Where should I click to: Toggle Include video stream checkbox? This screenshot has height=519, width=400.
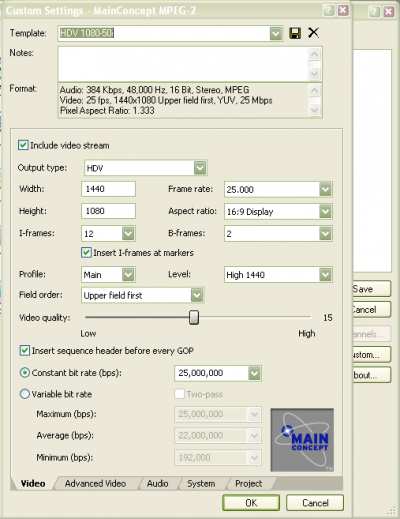[23, 145]
